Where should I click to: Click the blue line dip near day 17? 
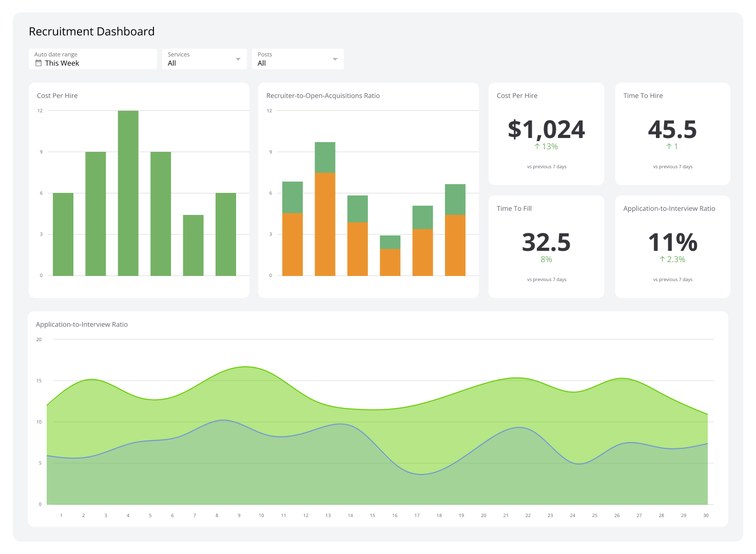[421, 474]
